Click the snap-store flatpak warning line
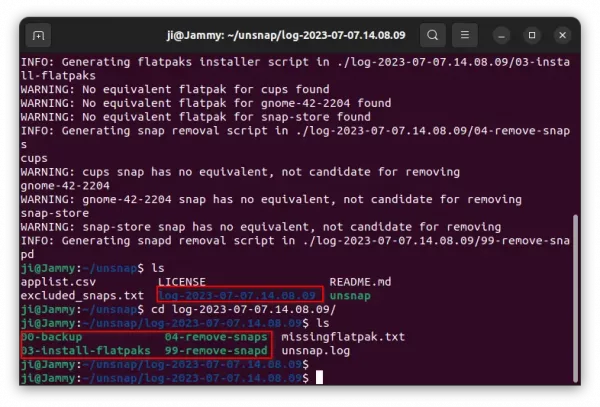This screenshot has width=600, height=407. click(x=196, y=117)
